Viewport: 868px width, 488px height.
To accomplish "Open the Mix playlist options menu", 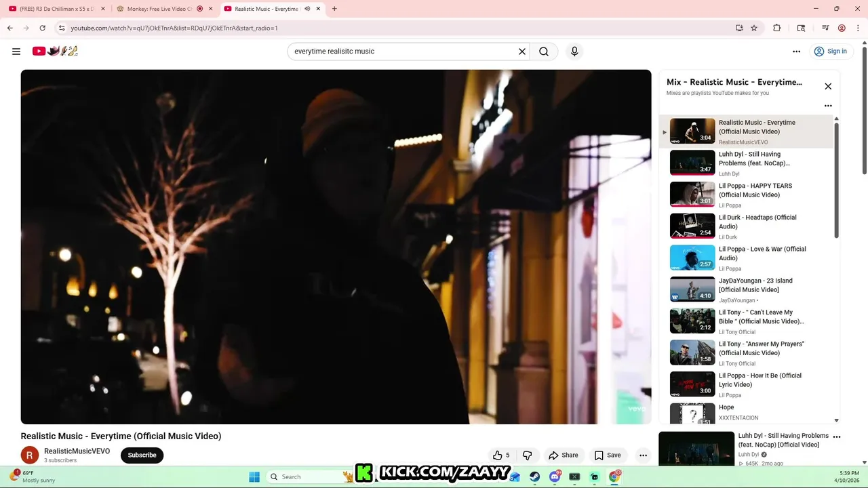I will click(828, 106).
